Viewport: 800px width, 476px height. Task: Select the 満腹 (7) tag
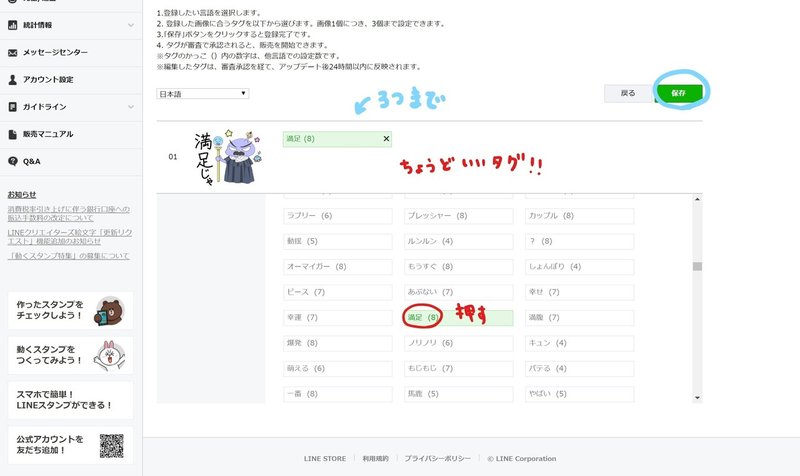tap(580, 318)
